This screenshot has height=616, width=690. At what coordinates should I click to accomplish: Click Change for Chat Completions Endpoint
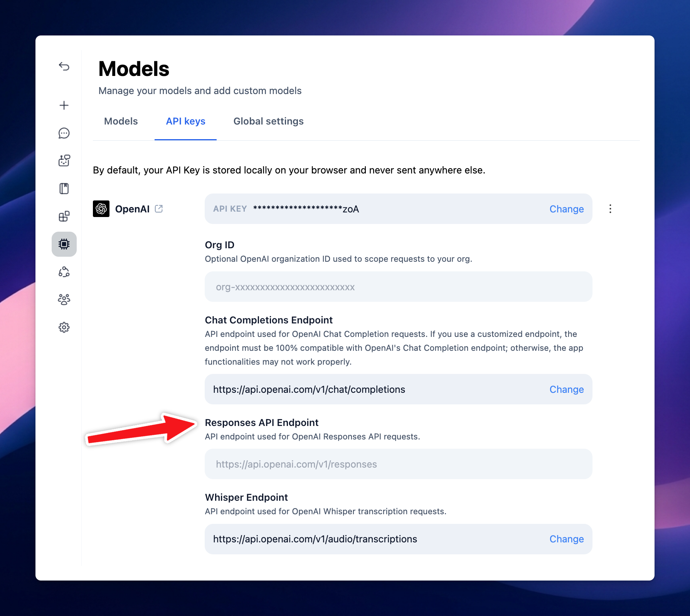click(x=566, y=389)
